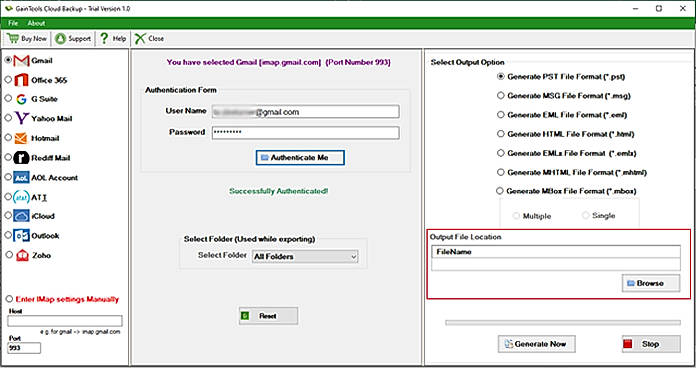Select the iCloud radio button
The width and height of the screenshot is (696, 368).
8,215
